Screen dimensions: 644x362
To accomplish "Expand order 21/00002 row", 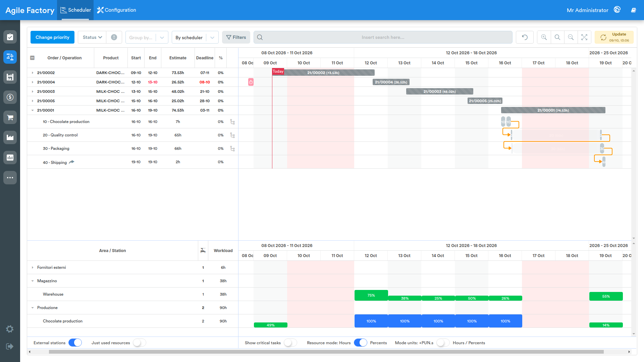I will 33,73.
